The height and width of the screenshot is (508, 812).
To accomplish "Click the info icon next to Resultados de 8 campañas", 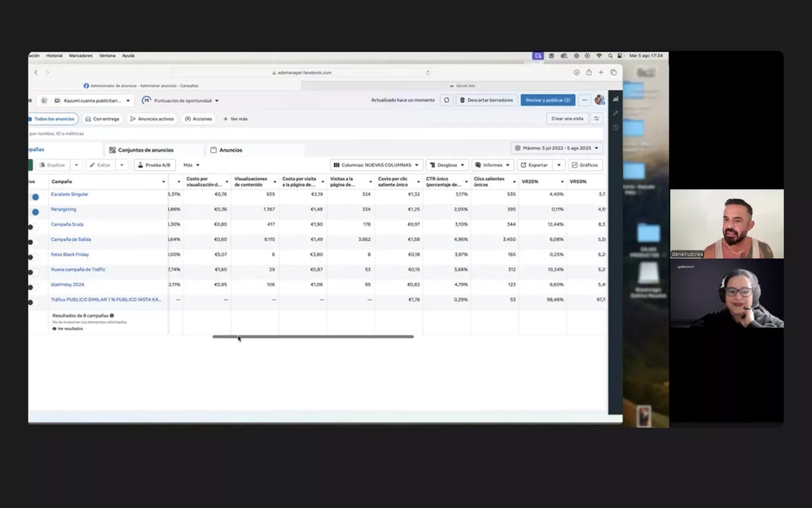I will [112, 316].
